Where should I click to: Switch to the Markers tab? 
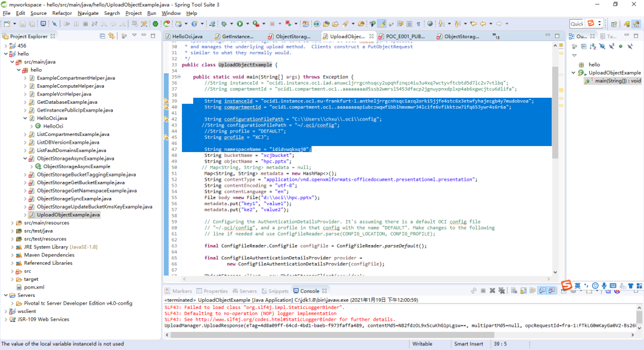point(182,291)
